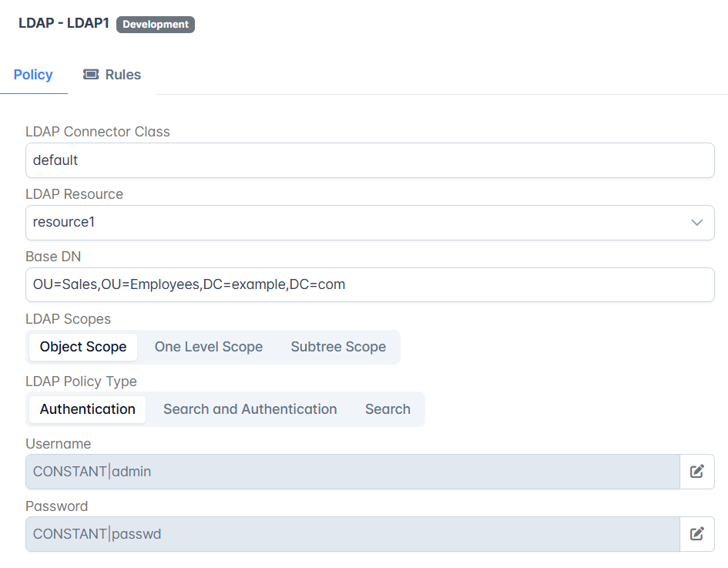Focus the LDAP Connector Class field
This screenshot has height=568, width=728.
click(370, 160)
